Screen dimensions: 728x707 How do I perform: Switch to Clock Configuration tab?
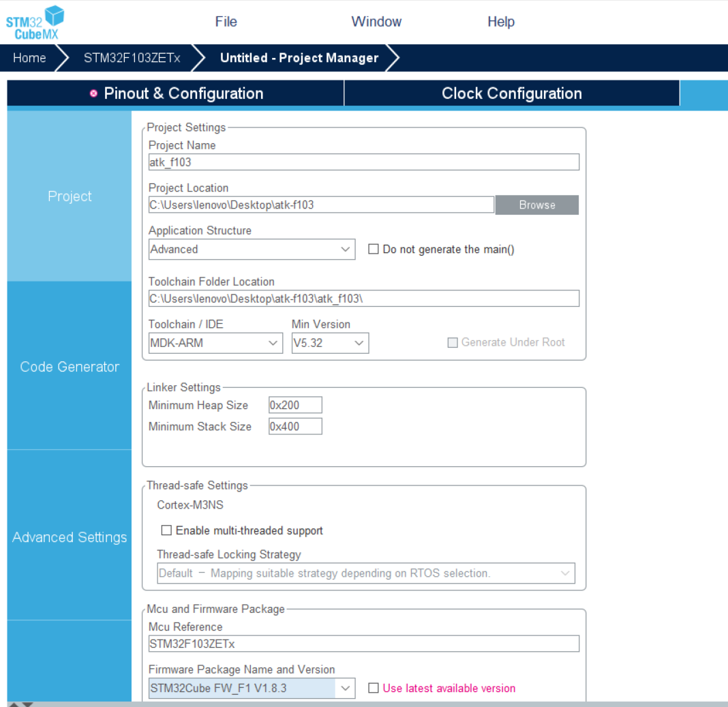click(512, 93)
